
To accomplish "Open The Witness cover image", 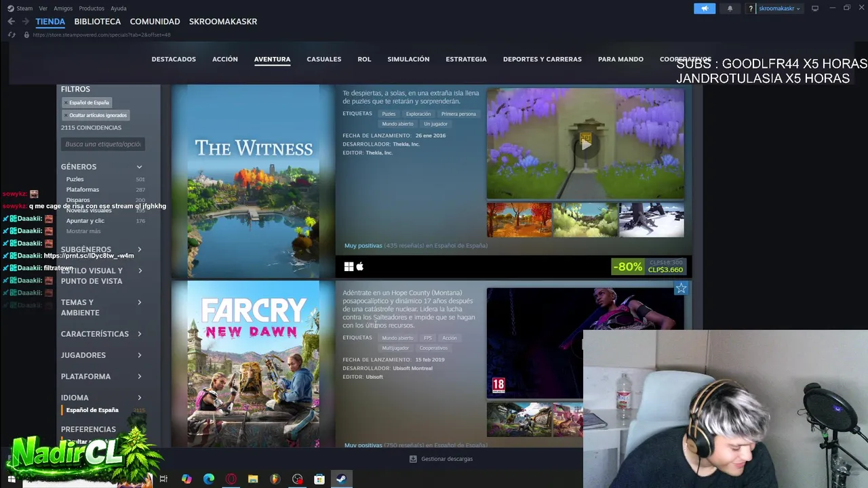I will pos(253,181).
